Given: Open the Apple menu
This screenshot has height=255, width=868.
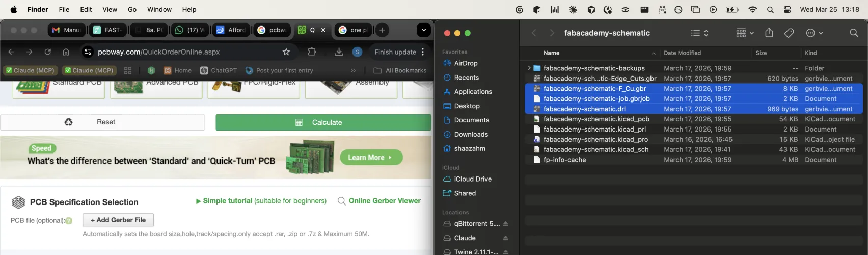Looking at the screenshot, I should click(x=14, y=9).
